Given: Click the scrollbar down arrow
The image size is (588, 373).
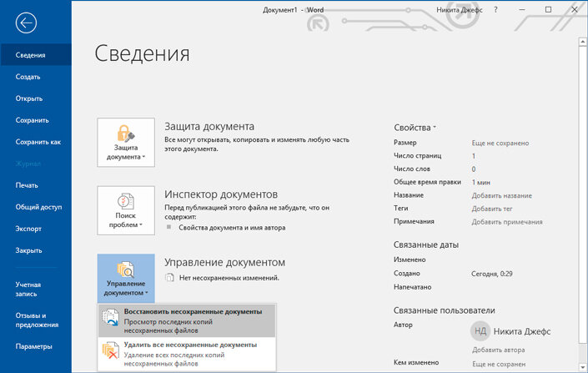Looking at the screenshot, I should coord(583,367).
